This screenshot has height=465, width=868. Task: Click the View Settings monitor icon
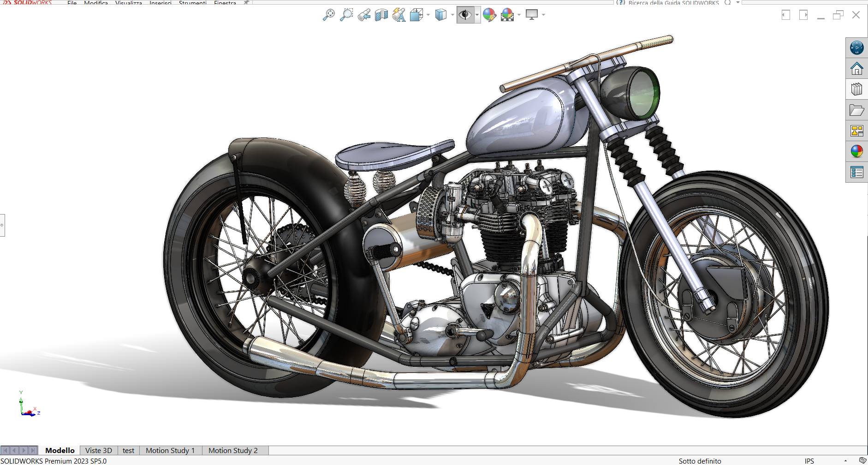(x=532, y=15)
